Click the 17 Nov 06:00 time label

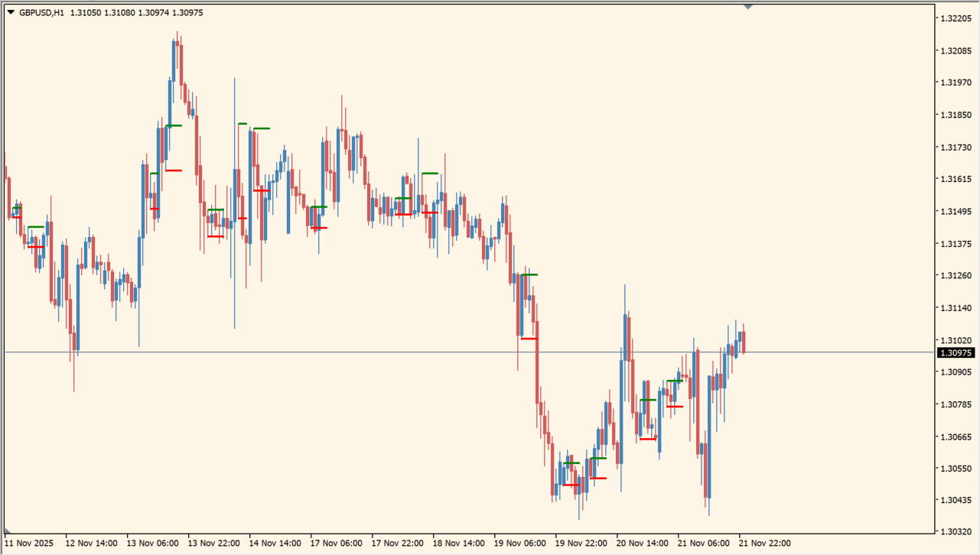coord(337,544)
